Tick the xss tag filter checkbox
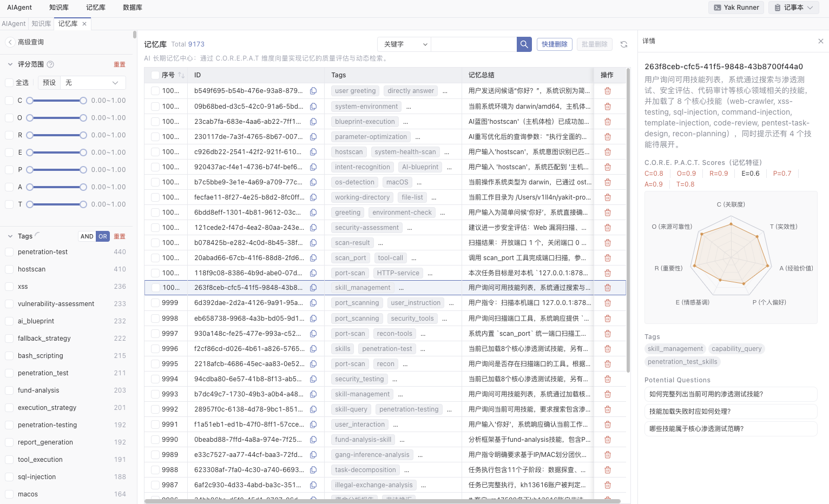Screen dimensions: 829x504 [9, 287]
